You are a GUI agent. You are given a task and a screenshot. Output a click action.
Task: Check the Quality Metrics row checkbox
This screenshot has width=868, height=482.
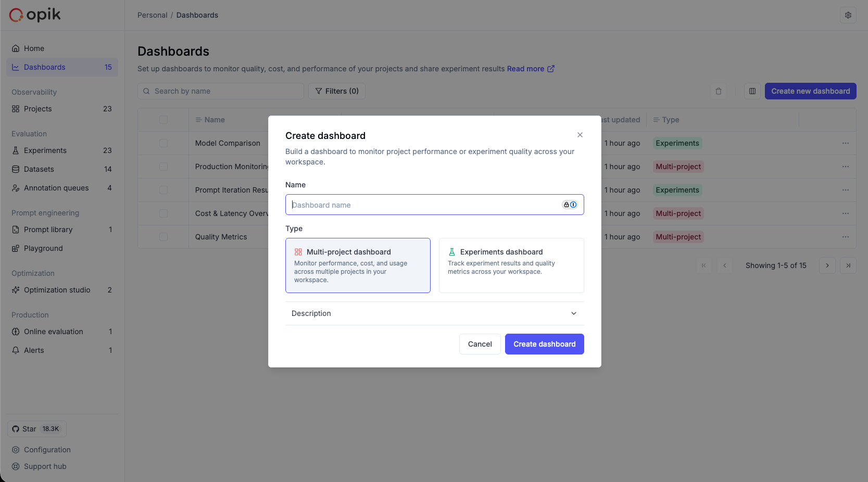tap(163, 237)
